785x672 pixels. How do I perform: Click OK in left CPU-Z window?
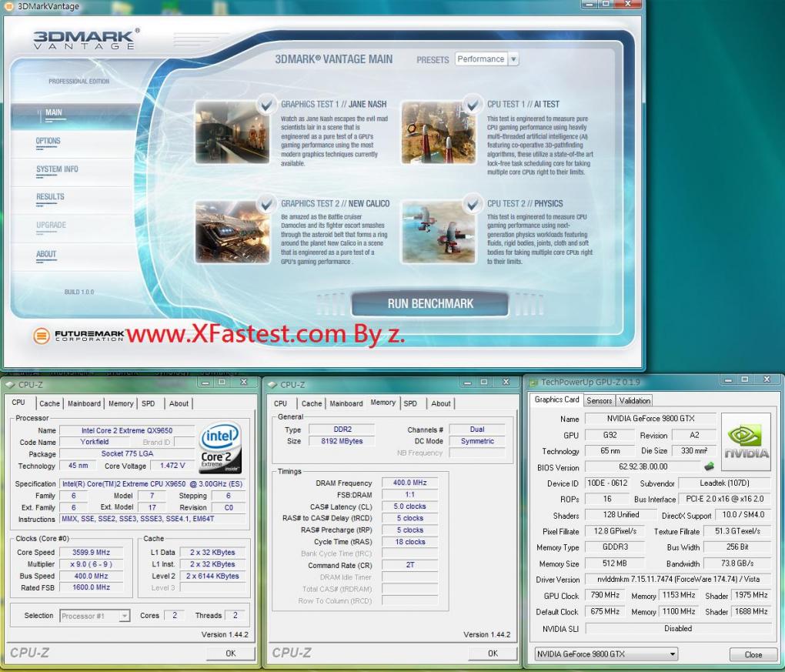(230, 653)
